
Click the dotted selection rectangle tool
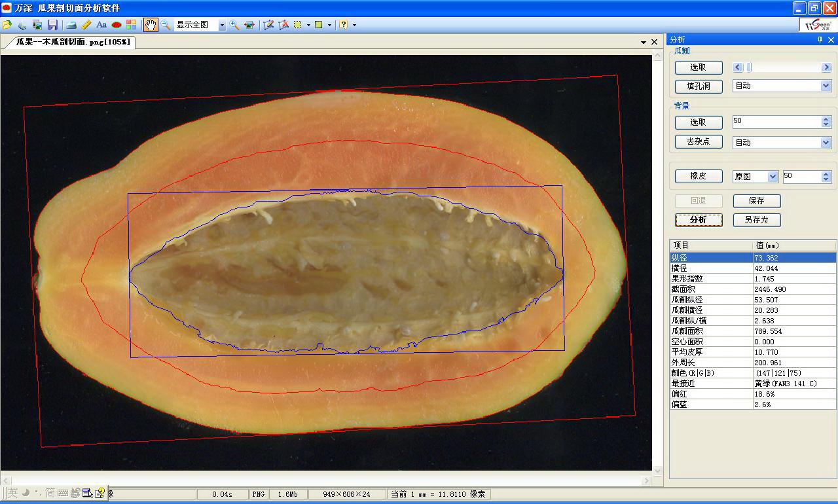coord(298,25)
